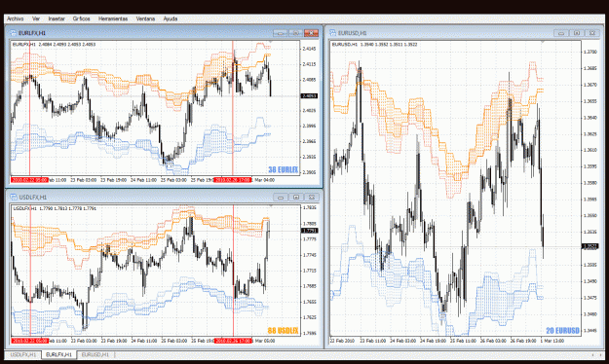
Task: Switch to the EURLFX,H1 bottom tab
Action: (x=58, y=354)
